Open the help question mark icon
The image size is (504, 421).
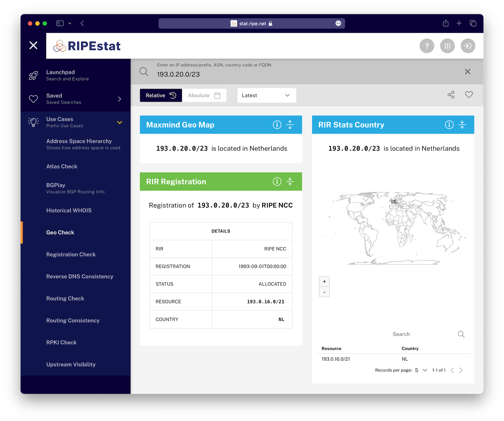pyautogui.click(x=427, y=46)
